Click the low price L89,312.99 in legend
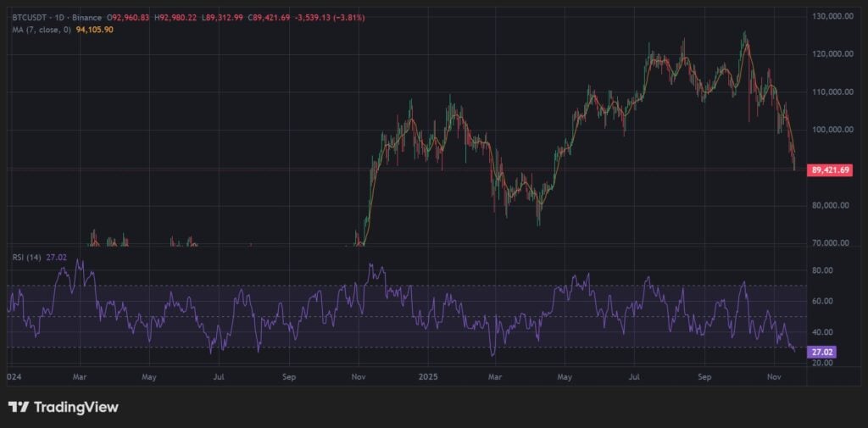Image resolution: width=868 pixels, height=428 pixels. (x=224, y=18)
